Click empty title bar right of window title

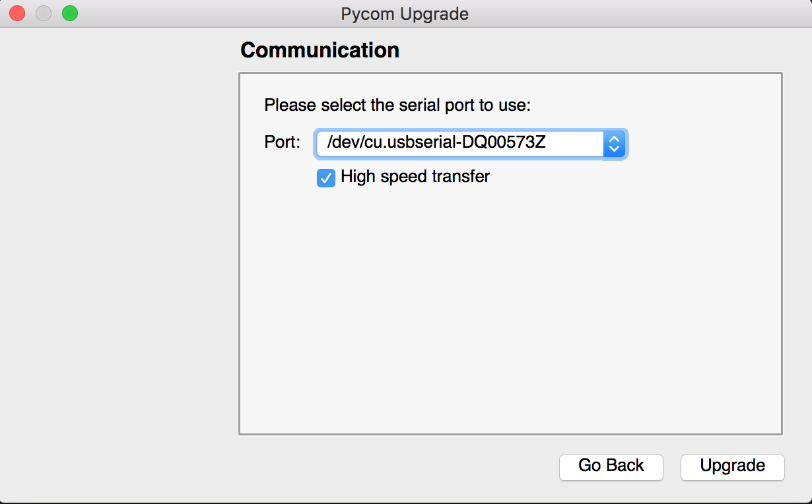627,13
